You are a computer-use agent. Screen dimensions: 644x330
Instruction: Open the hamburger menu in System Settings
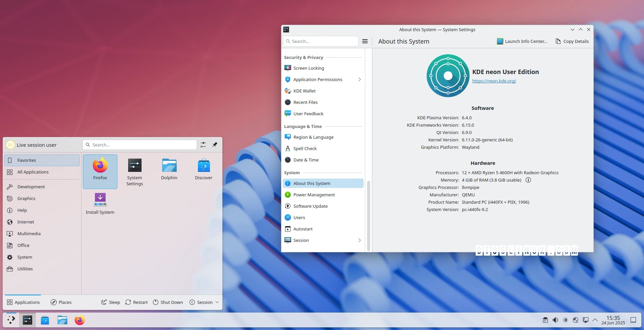point(365,41)
